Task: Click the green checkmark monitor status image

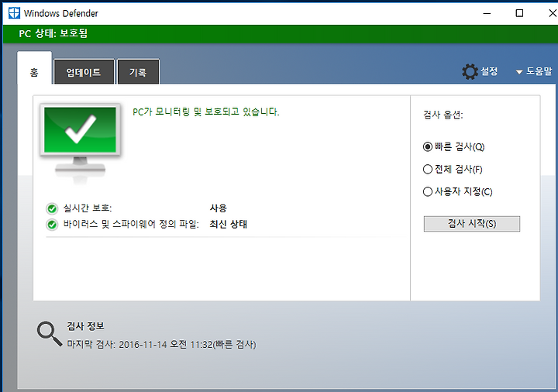Action: (x=80, y=143)
